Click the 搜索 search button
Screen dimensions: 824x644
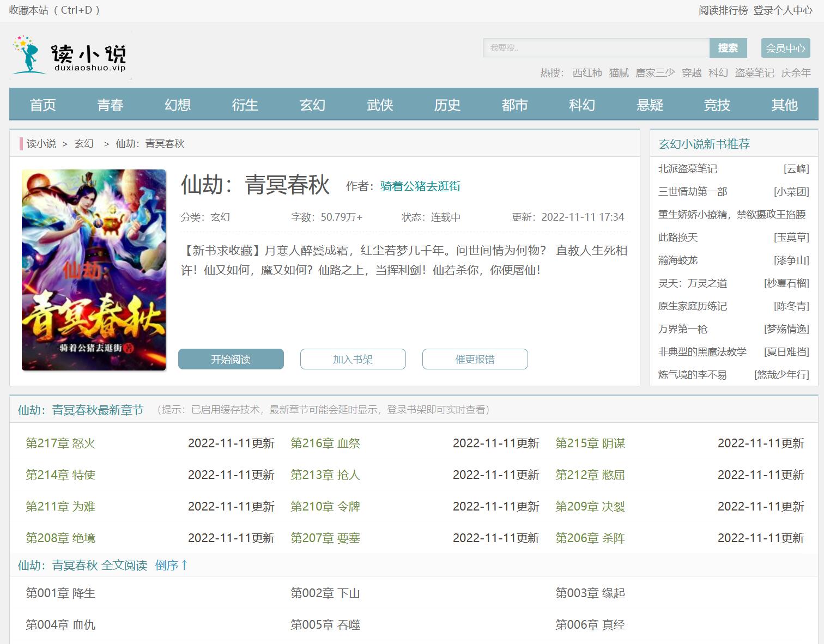(728, 48)
